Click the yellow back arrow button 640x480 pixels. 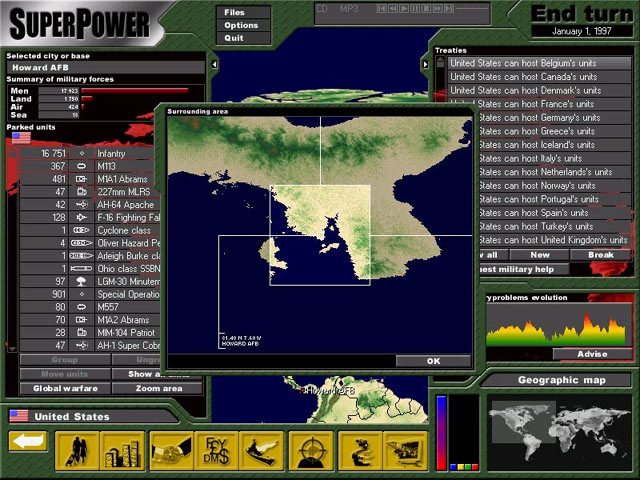click(30, 442)
